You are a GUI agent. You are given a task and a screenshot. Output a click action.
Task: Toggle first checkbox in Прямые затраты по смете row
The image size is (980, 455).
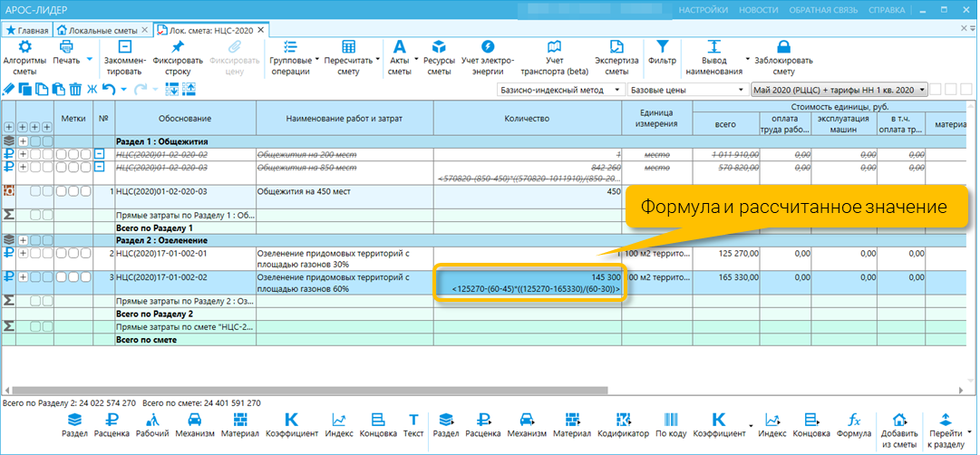click(34, 327)
